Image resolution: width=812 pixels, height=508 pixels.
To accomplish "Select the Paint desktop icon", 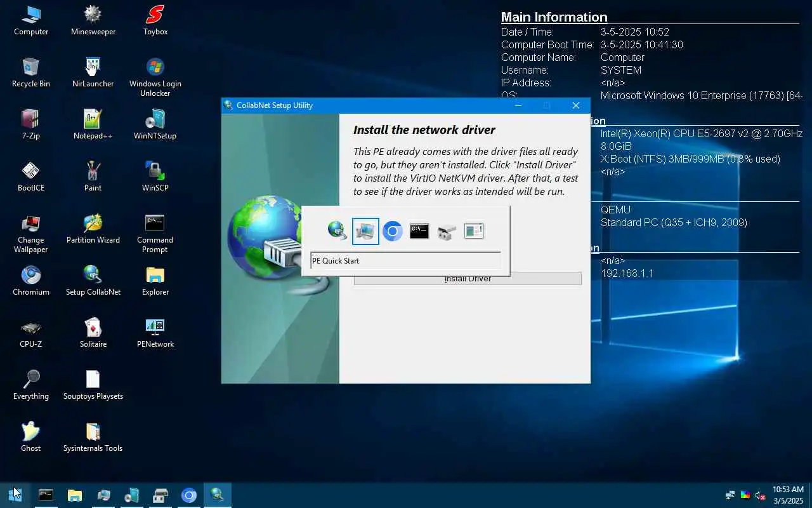I will (93, 177).
